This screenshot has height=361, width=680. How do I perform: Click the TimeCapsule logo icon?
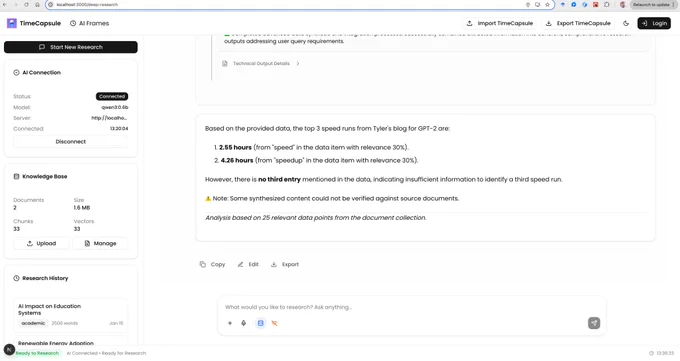point(12,23)
